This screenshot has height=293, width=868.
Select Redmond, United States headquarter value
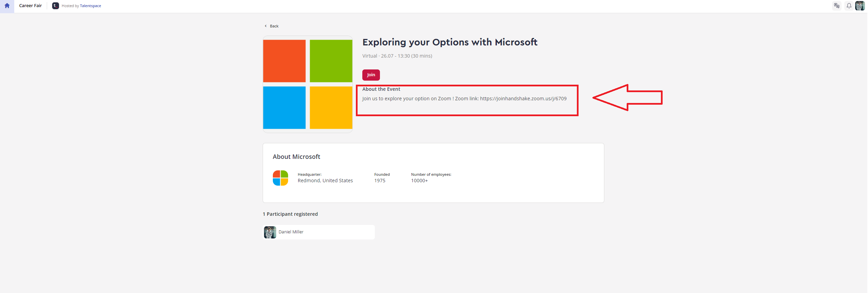(x=325, y=181)
